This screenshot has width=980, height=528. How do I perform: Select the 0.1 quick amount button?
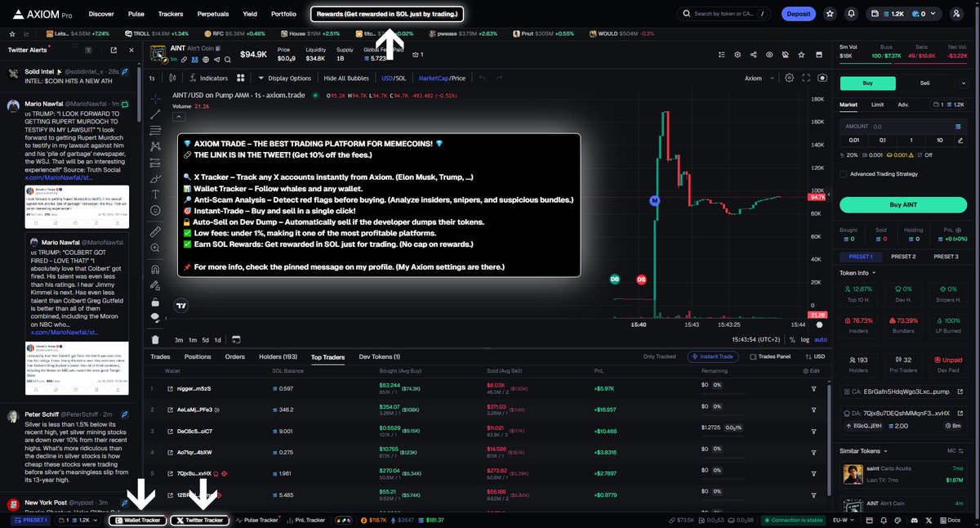(x=882, y=140)
